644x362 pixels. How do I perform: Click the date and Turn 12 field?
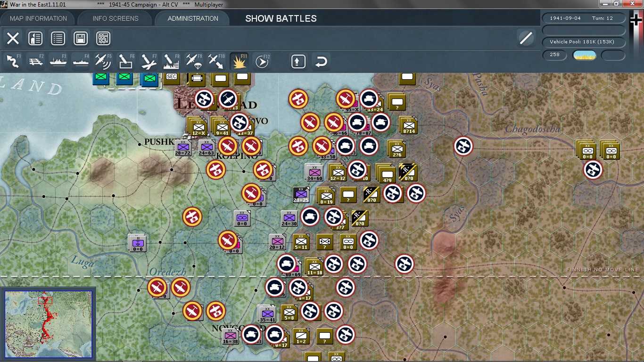point(584,18)
